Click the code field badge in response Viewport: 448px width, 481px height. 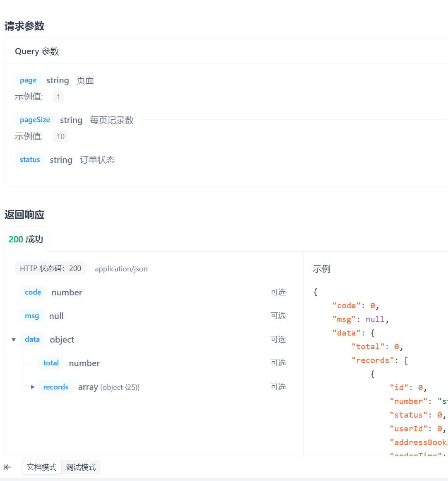[x=33, y=292]
